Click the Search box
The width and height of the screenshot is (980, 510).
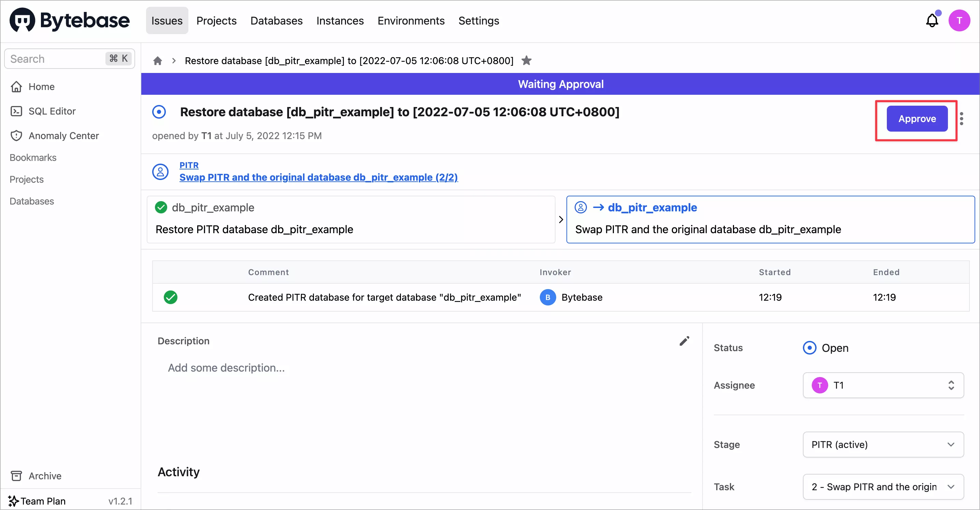pyautogui.click(x=70, y=59)
